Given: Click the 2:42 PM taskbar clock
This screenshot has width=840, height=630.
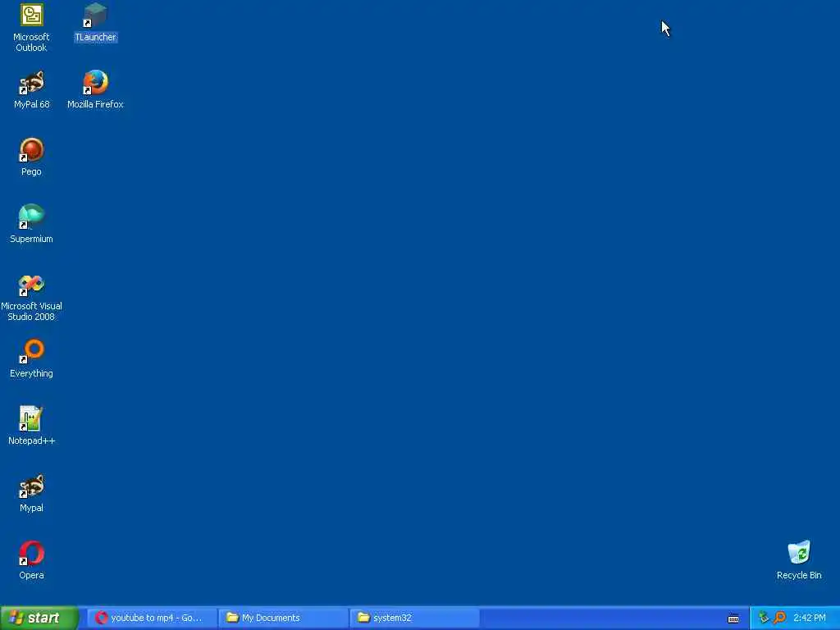Looking at the screenshot, I should pyautogui.click(x=810, y=618).
